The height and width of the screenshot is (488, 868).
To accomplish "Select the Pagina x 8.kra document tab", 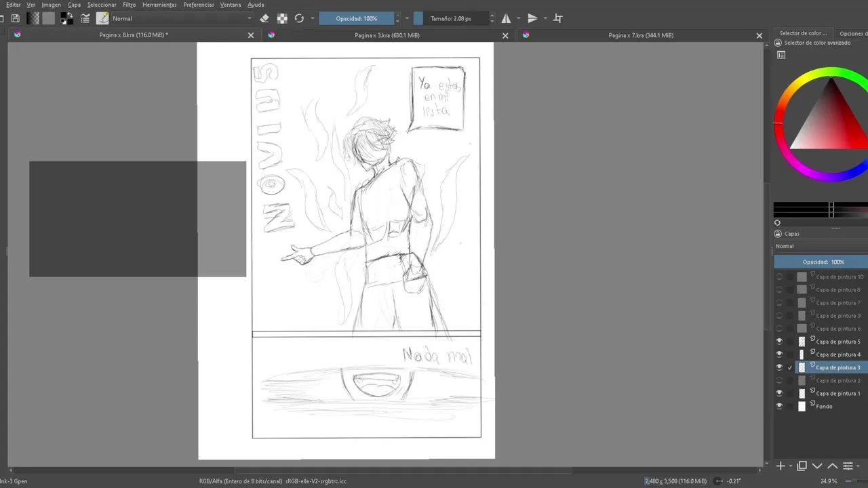I will point(133,35).
